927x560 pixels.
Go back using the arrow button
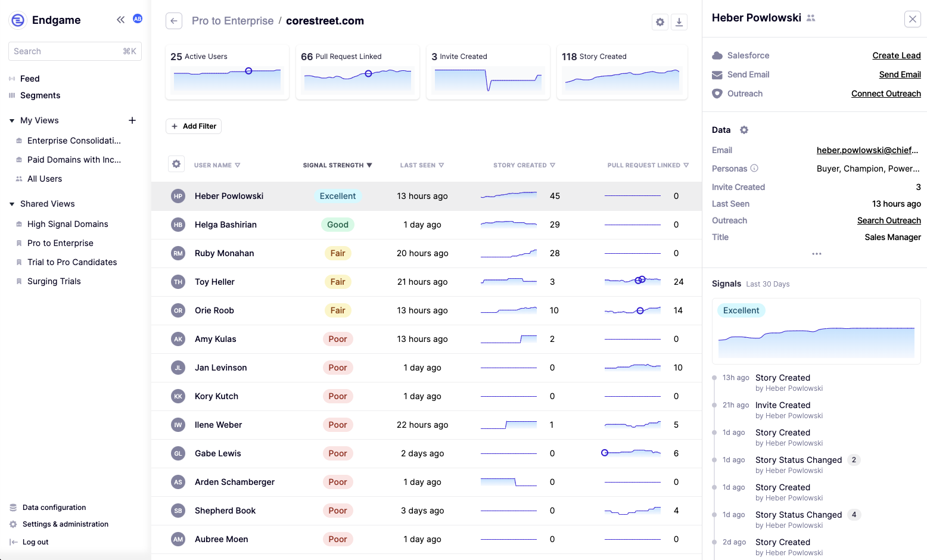(x=174, y=21)
